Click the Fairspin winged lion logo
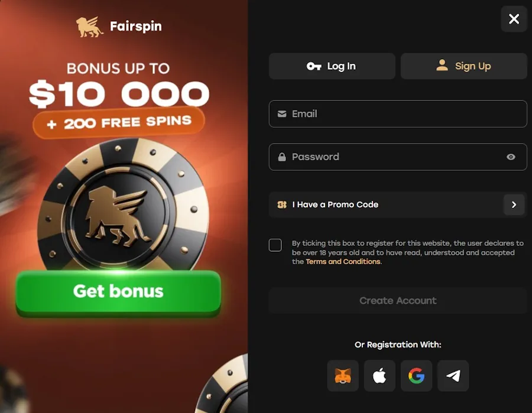Screen dimensions: 532x413 (90, 27)
